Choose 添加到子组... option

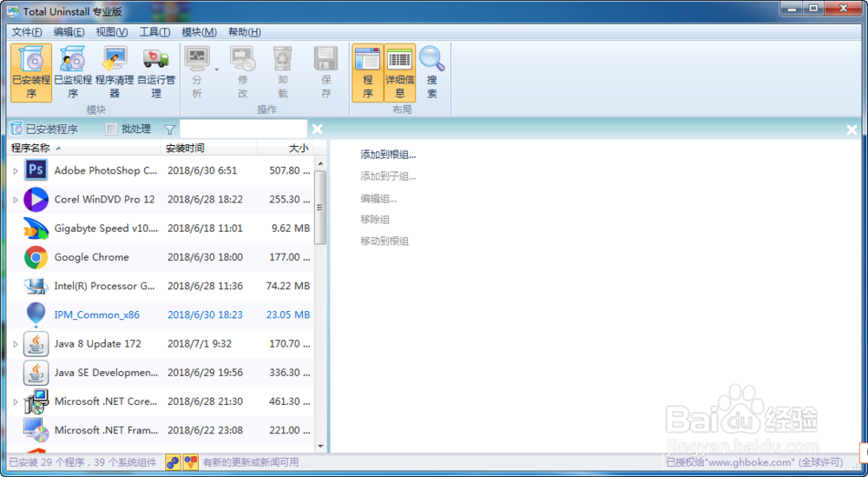click(388, 176)
